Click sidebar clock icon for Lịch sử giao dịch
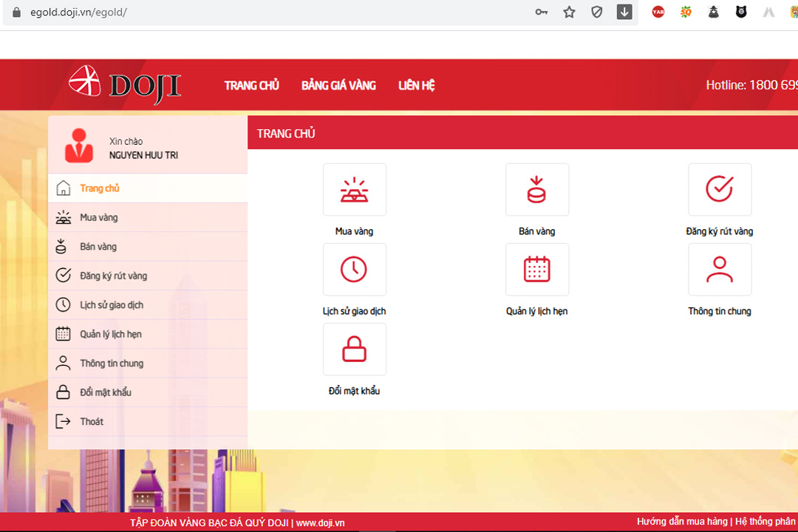798x532 pixels. [x=63, y=304]
